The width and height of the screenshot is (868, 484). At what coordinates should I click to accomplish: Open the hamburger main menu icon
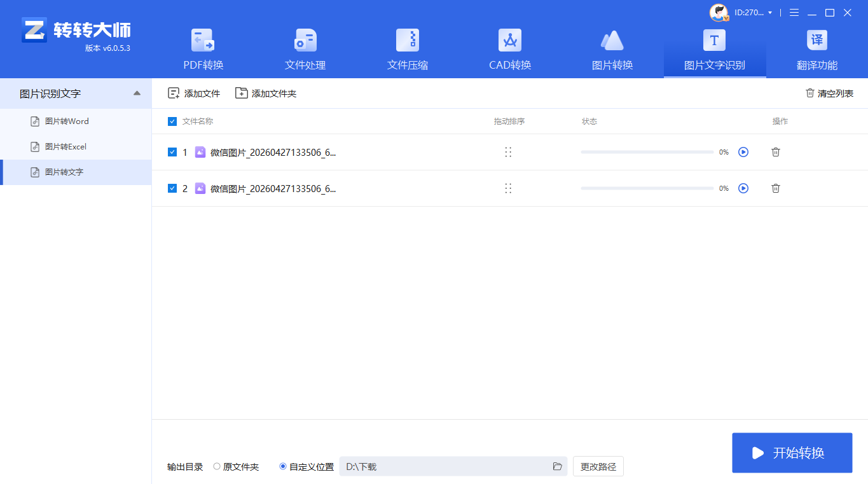pos(794,13)
